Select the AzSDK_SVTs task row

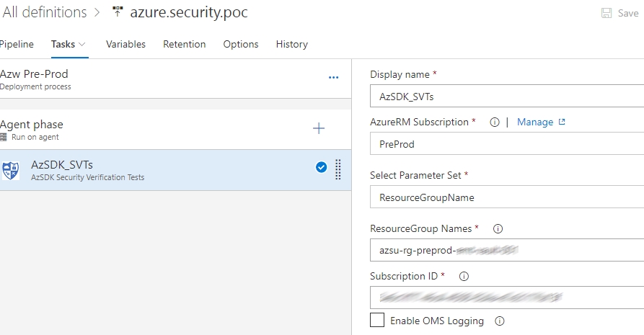tap(175, 170)
